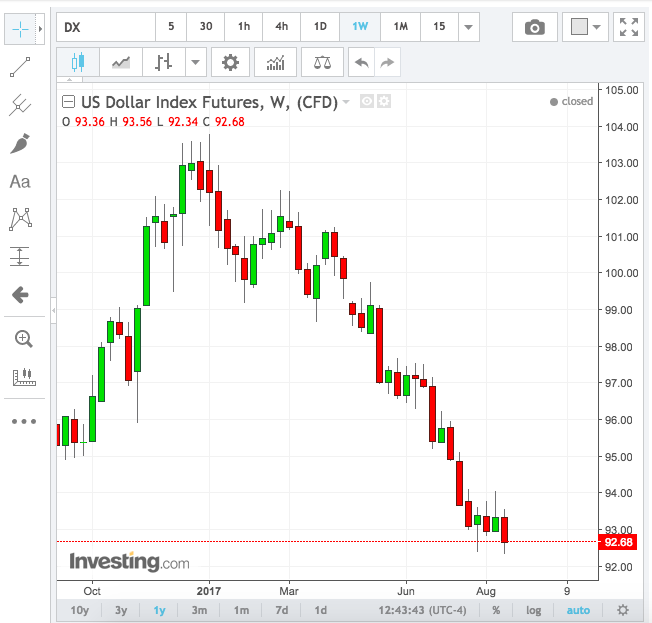The width and height of the screenshot is (652, 623).
Task: Select bar chart style
Action: point(164,62)
